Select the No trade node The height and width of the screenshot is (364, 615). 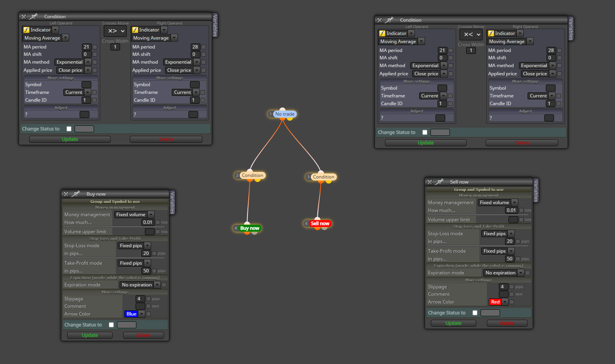(285, 114)
